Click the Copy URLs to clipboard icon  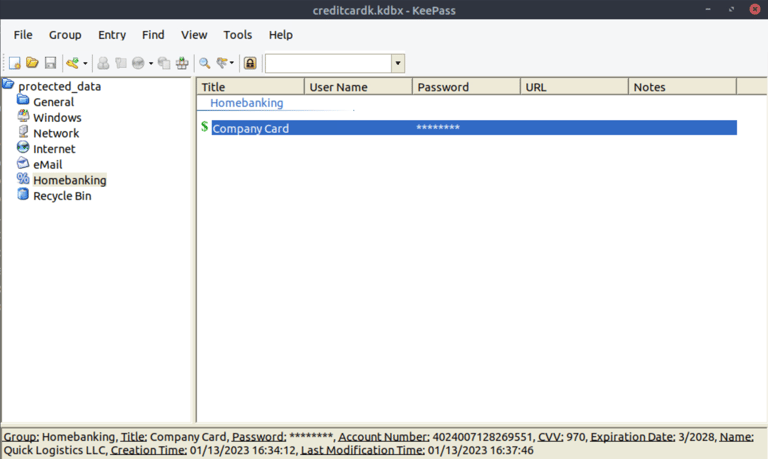pos(164,63)
